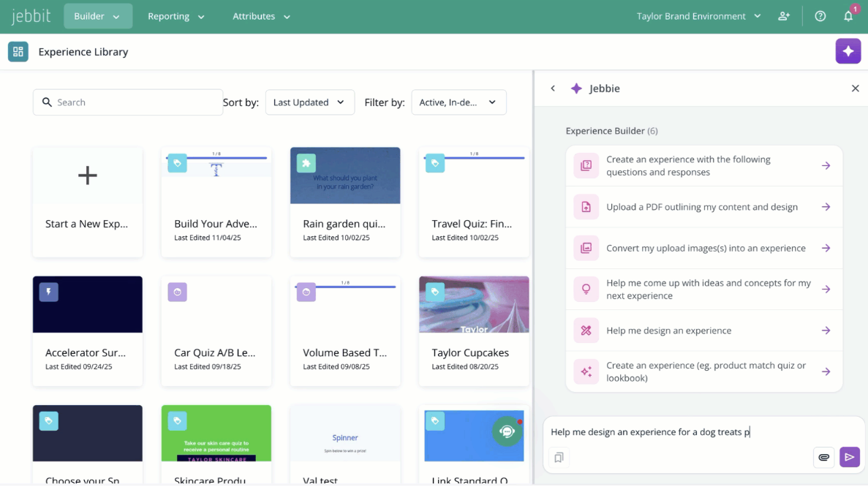Open the Rain garden quiz thumbnail
Screen dimensions: 868x487
coord(345,175)
